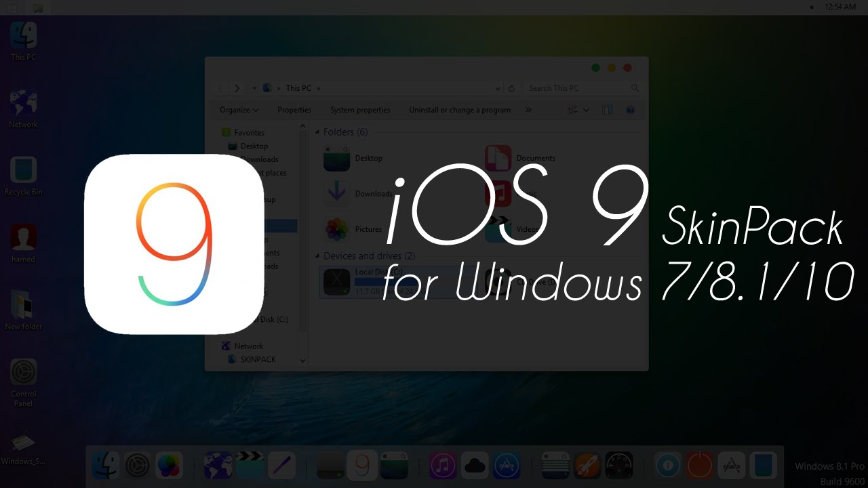Open the Control Panel desktop icon
The width and height of the screenshot is (868, 488).
pos(24,382)
